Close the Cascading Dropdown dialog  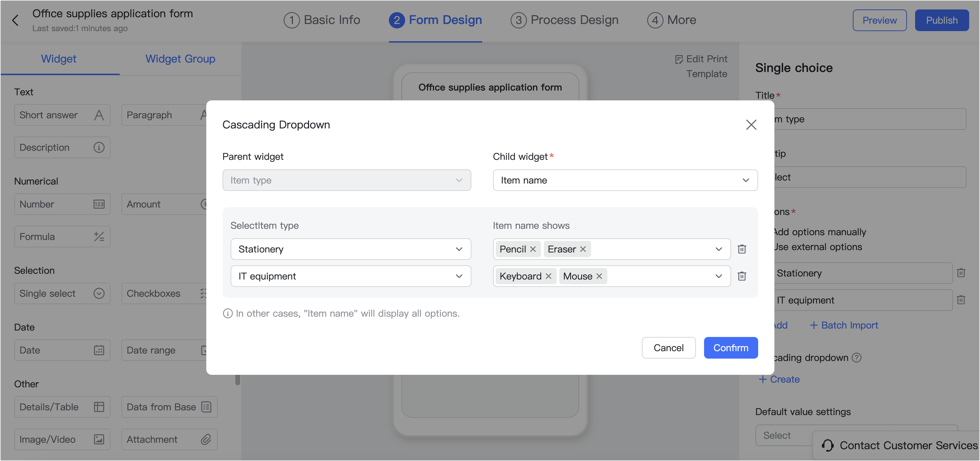point(751,125)
